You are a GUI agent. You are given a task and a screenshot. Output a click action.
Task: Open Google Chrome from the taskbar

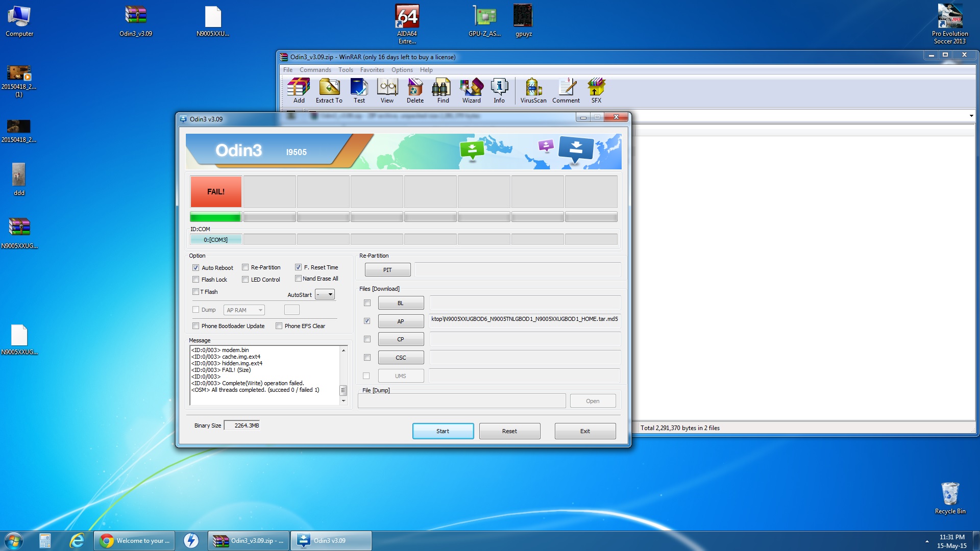(x=134, y=540)
